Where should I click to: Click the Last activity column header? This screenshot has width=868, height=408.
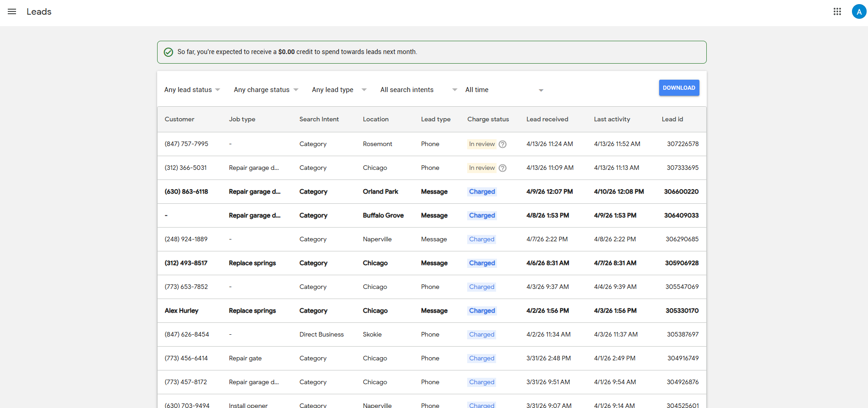(x=612, y=119)
